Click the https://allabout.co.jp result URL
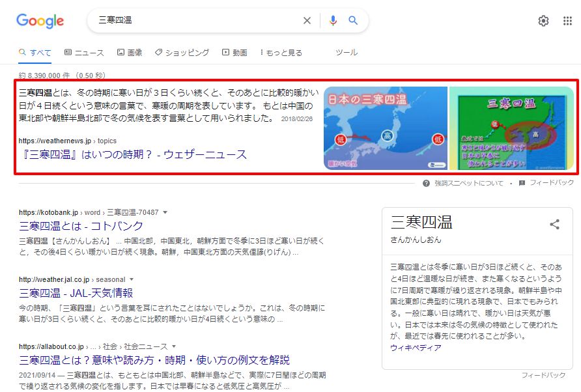Viewport: 581px width, 392px height. [93, 346]
